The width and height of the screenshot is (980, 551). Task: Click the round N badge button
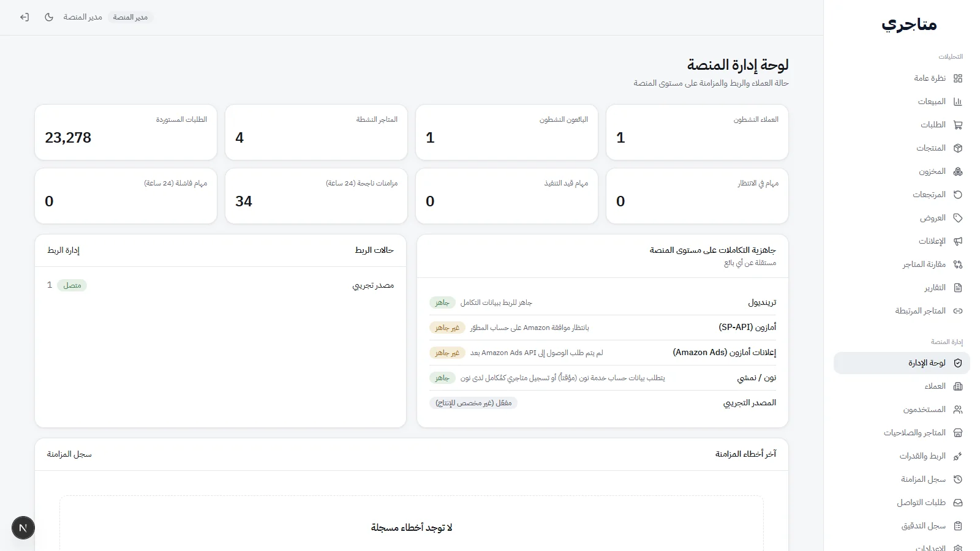(x=23, y=528)
